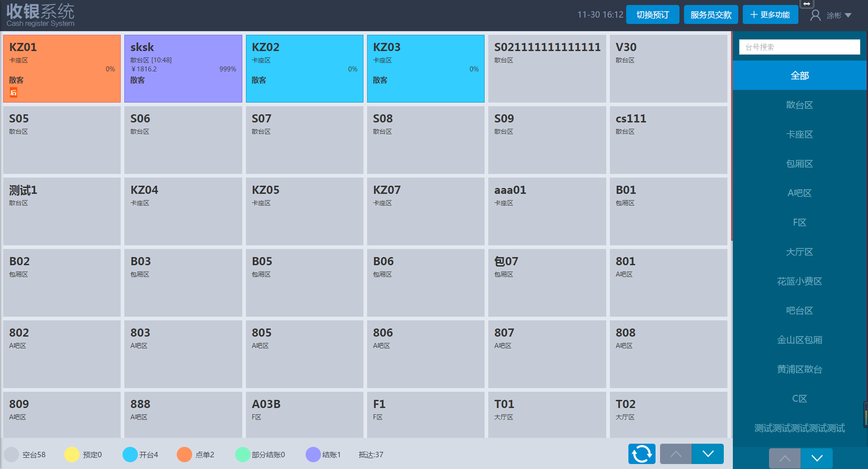This screenshot has height=469, width=868.
Task: Open the B01 table card
Action: [668, 211]
